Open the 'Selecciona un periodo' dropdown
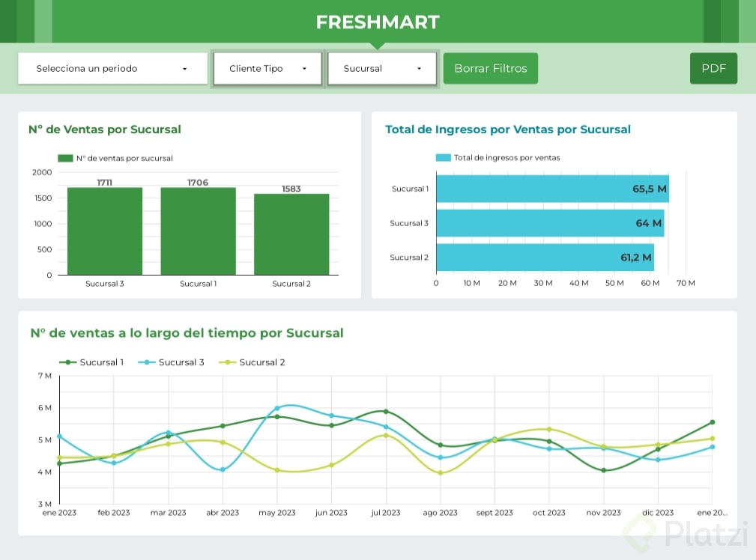 (x=112, y=69)
